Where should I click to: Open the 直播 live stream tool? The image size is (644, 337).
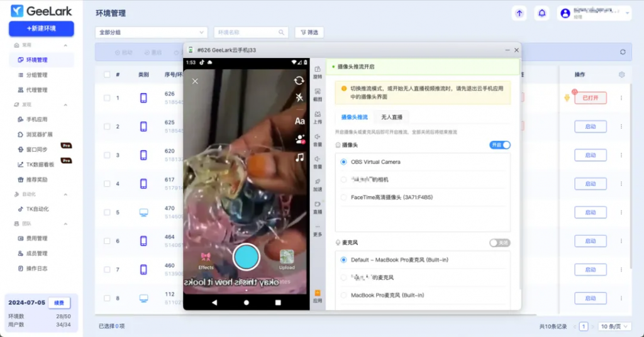pyautogui.click(x=318, y=207)
